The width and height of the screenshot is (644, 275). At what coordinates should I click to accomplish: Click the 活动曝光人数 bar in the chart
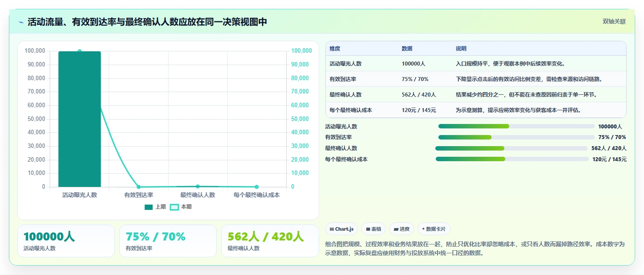click(x=80, y=119)
